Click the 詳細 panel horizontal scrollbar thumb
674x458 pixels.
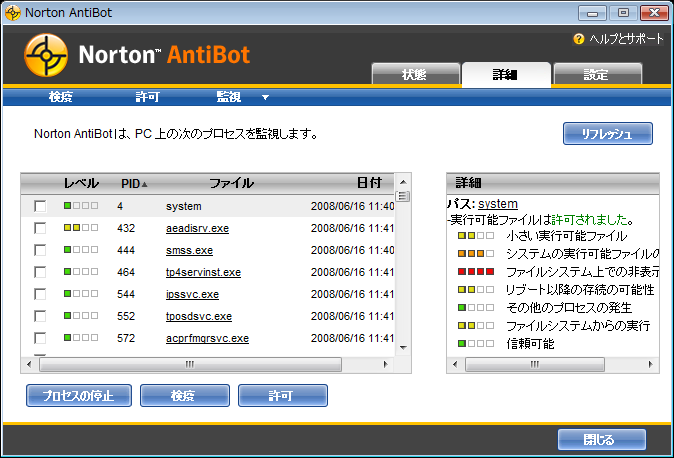click(535, 364)
